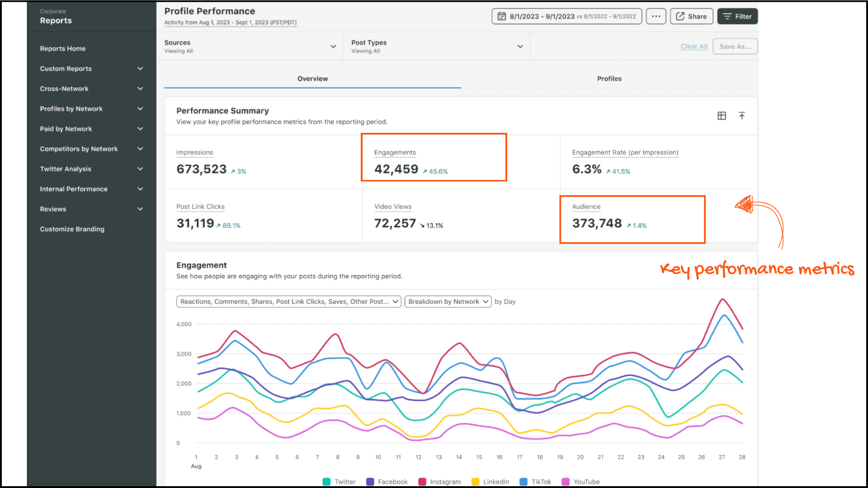The image size is (868, 488).
Task: Expand the Custom Reports sidebar section
Action: (91, 69)
